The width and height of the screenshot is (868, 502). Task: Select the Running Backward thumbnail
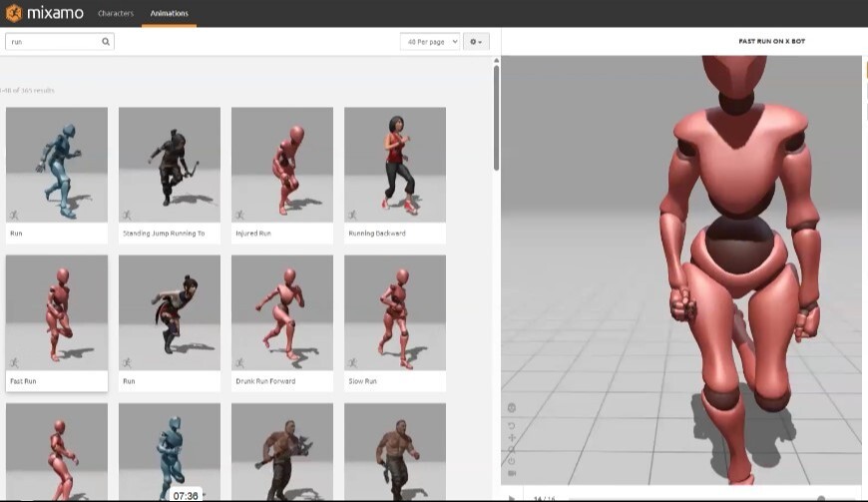tap(395, 165)
